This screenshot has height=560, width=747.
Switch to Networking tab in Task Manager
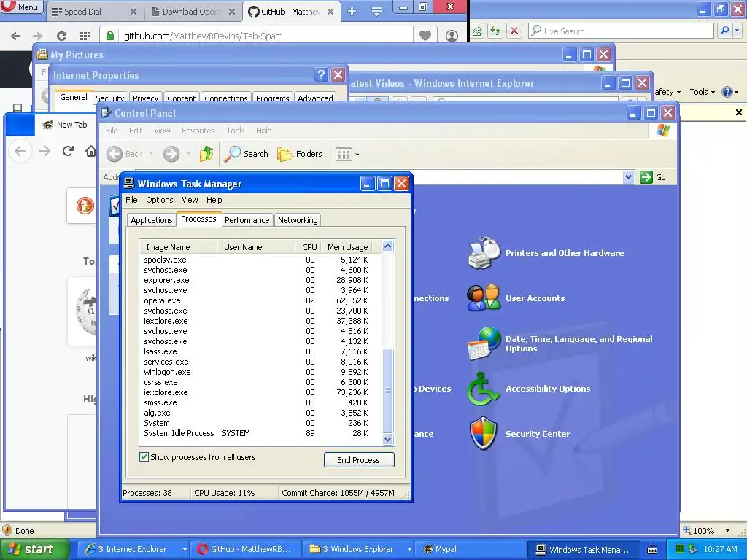pyautogui.click(x=298, y=220)
